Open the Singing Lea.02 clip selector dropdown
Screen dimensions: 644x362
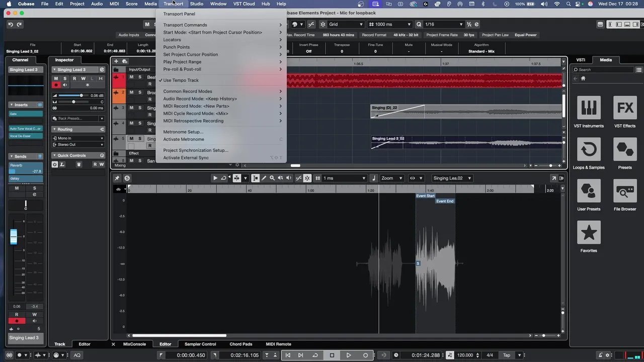453,178
